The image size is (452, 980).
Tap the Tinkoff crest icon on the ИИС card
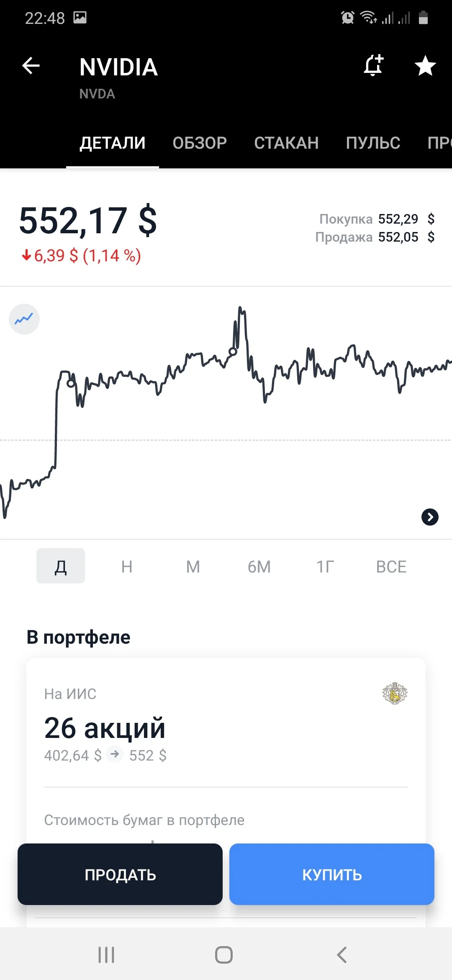coord(395,694)
